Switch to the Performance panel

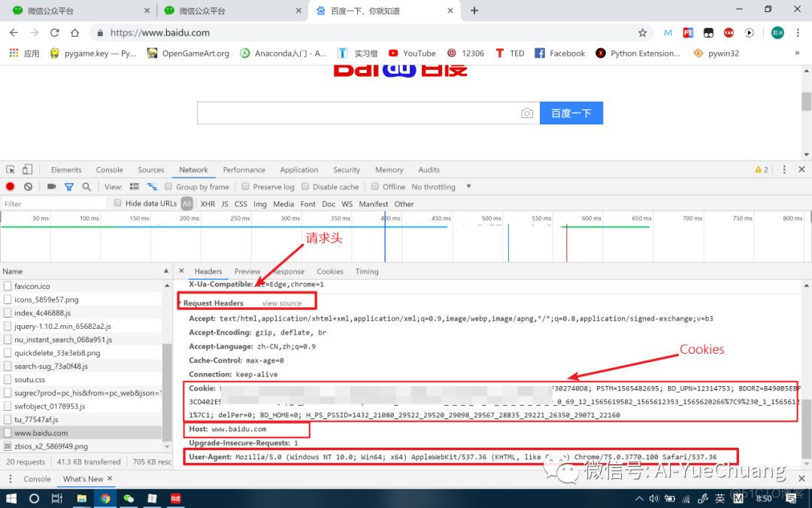click(244, 169)
